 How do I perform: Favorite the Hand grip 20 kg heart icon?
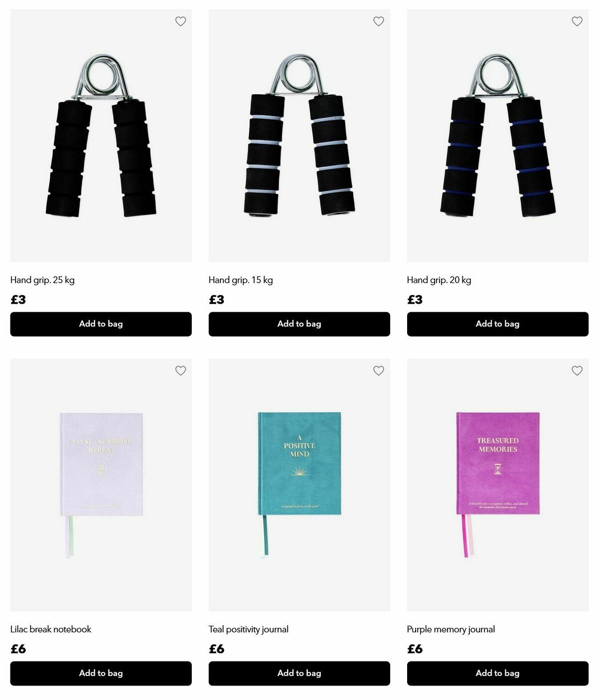[x=577, y=21]
